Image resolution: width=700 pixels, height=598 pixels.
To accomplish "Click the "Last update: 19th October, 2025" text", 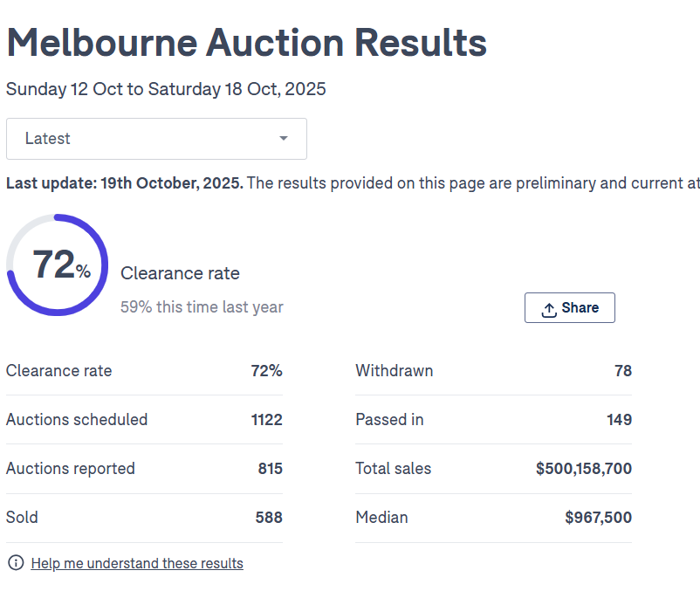I will coord(125,183).
